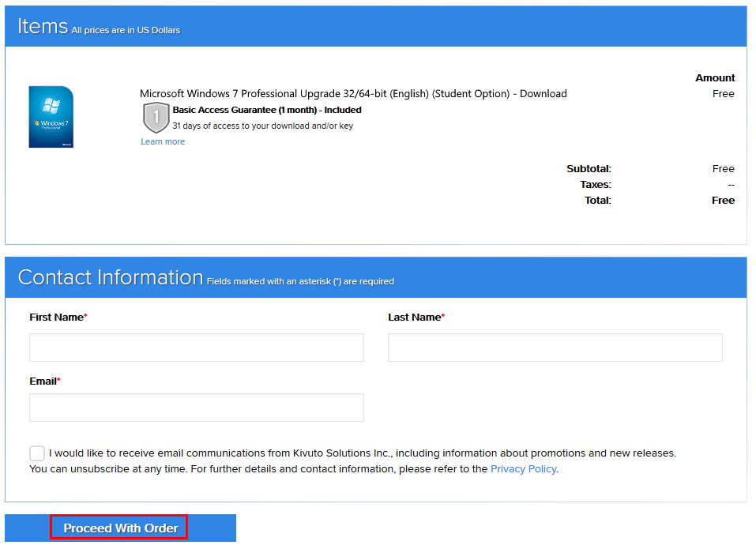This screenshot has height=545, width=756.
Task: Click the First Name label
Action: 58,317
